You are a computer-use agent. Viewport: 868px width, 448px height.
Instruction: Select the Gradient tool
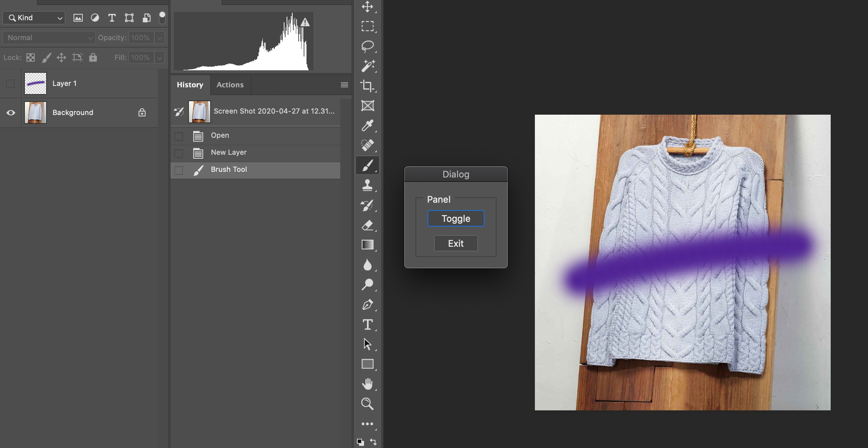(367, 245)
